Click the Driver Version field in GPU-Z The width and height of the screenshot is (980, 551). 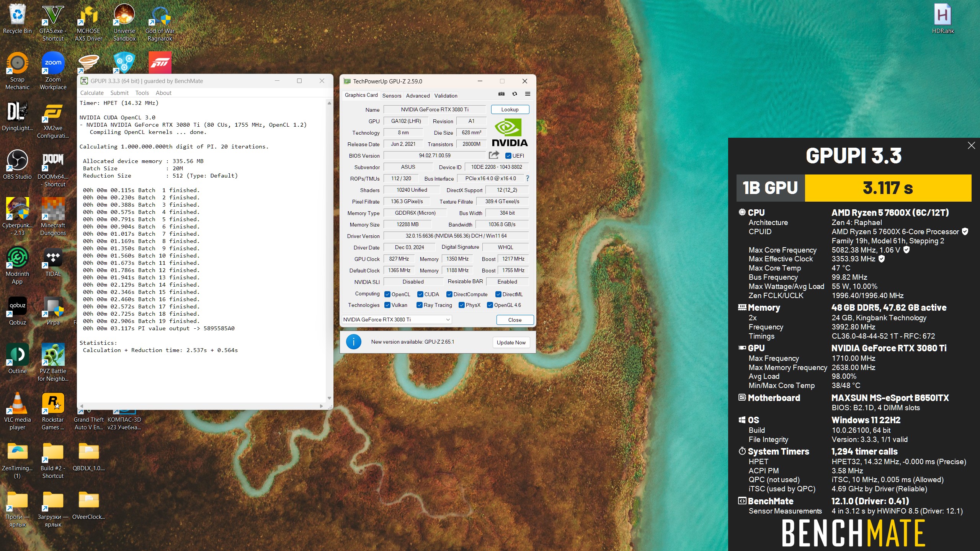pos(456,236)
